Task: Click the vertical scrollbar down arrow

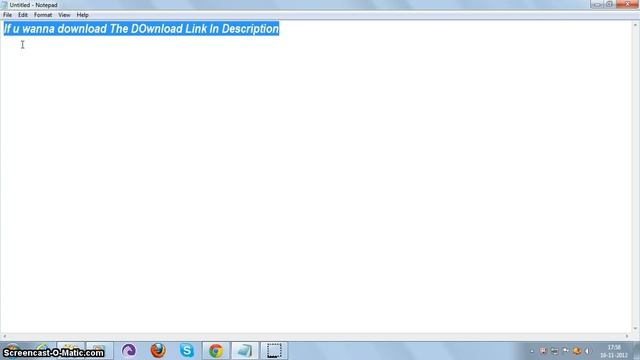Action: (635, 329)
